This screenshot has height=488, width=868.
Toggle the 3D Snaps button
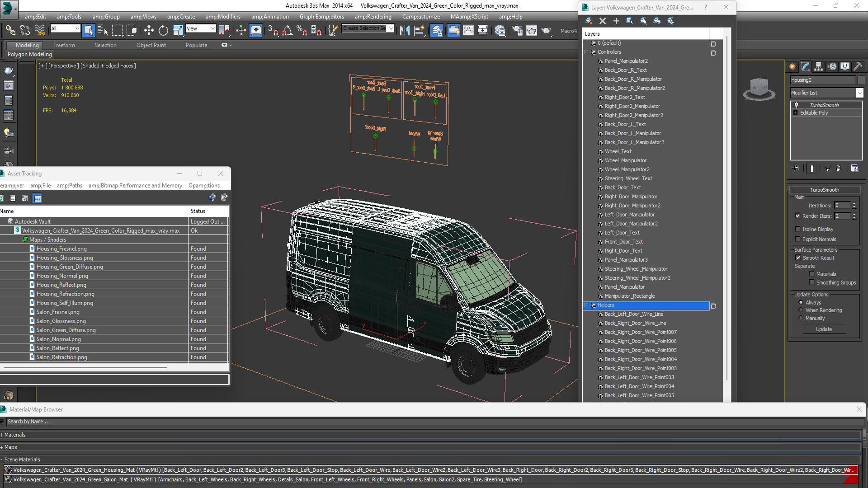[273, 30]
